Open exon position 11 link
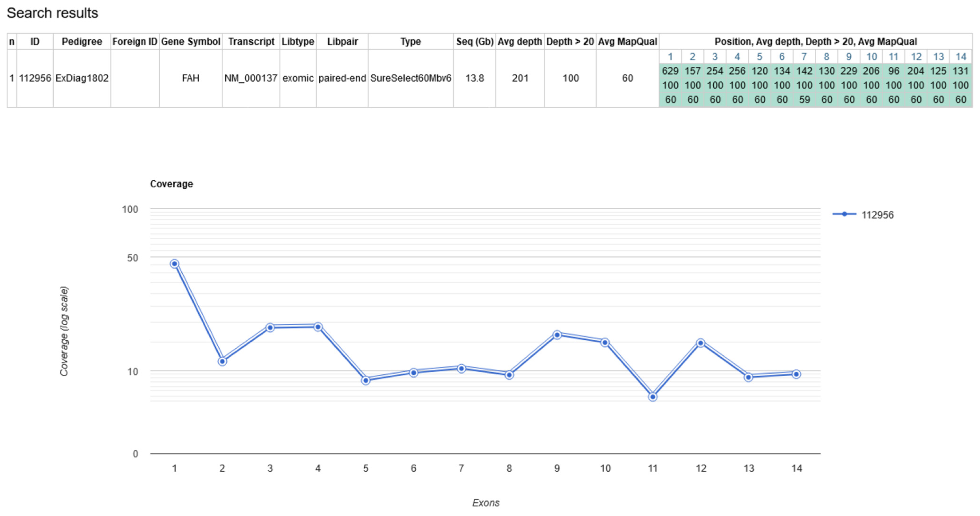This screenshot has width=980, height=516. tap(894, 57)
